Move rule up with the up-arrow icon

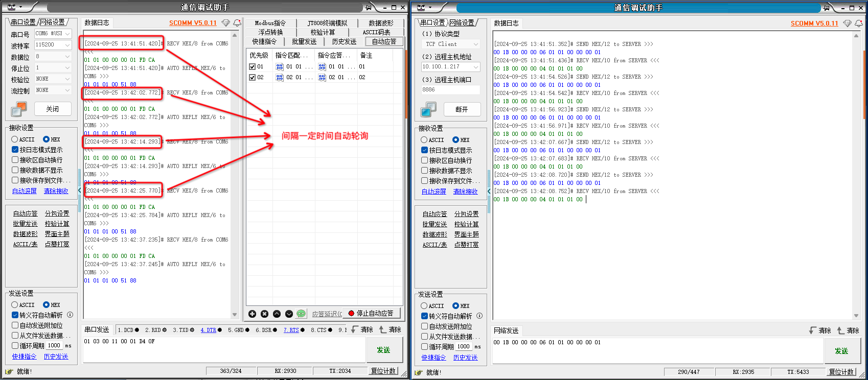pos(277,314)
